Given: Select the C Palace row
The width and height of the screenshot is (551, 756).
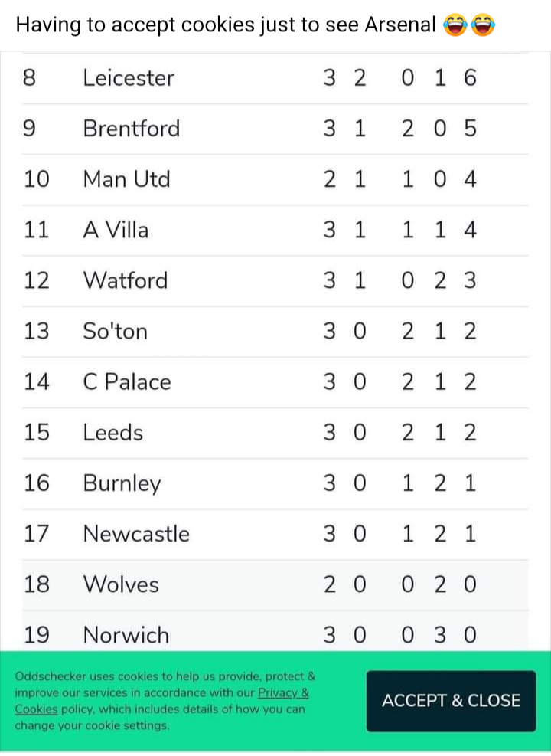Looking at the screenshot, I should coord(275,382).
